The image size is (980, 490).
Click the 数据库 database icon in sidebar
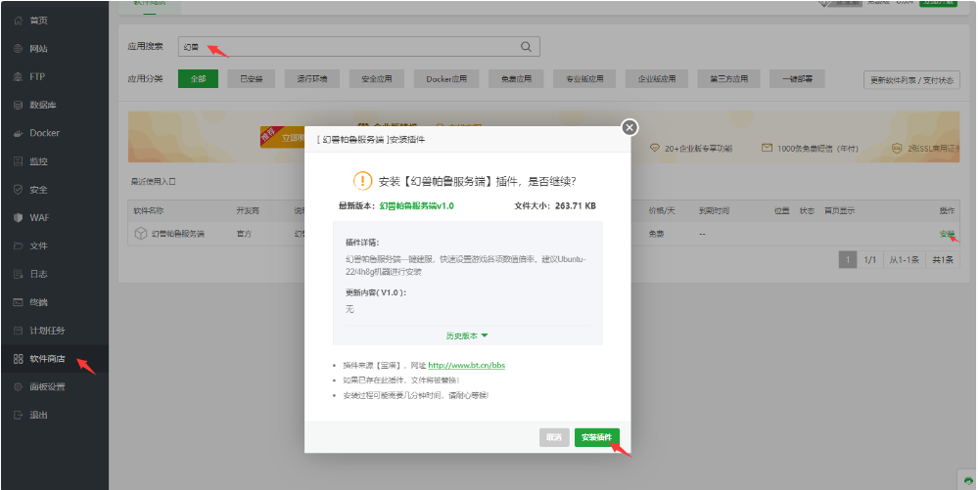[x=19, y=105]
